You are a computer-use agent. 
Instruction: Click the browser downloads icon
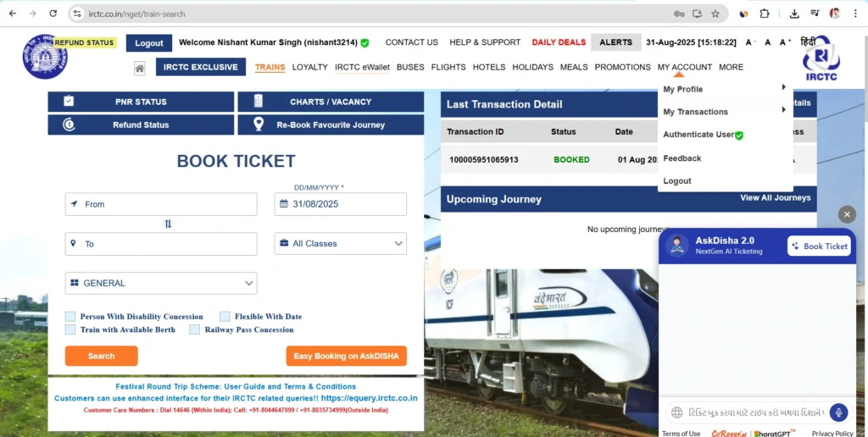tap(794, 14)
